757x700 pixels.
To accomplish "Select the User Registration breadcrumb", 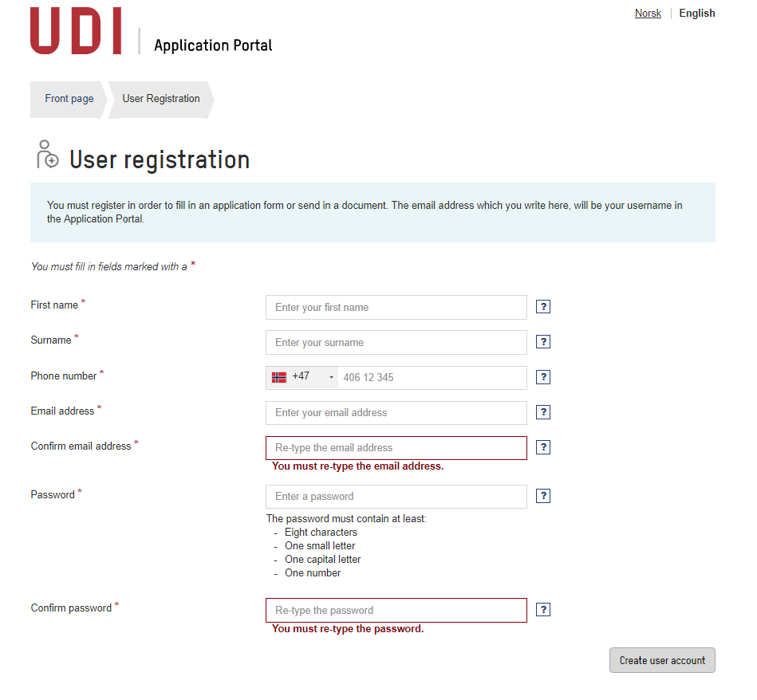I will pos(161,99).
